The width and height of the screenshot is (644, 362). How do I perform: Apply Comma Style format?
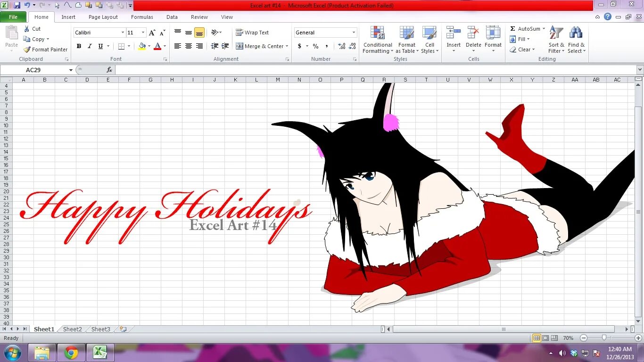327,46
